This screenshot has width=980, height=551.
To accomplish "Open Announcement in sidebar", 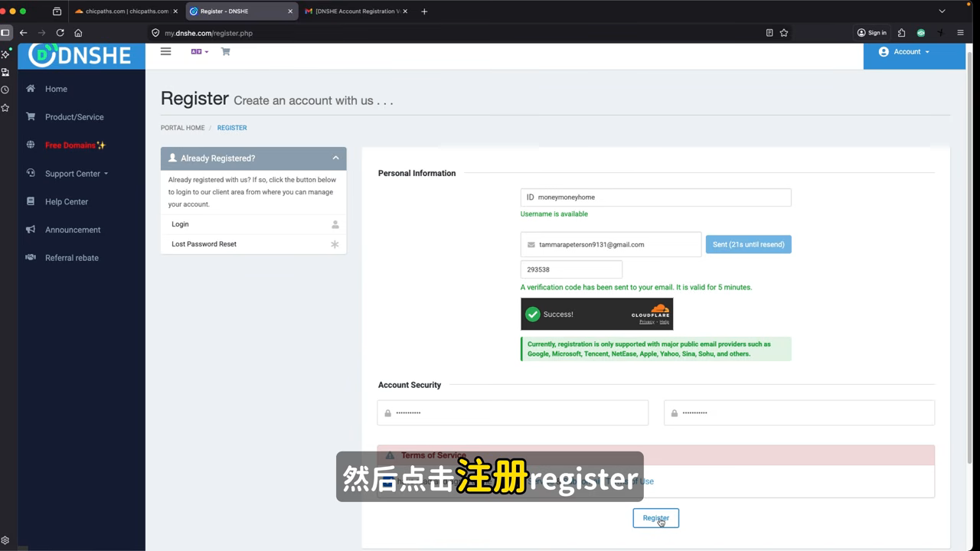I will 73,230.
